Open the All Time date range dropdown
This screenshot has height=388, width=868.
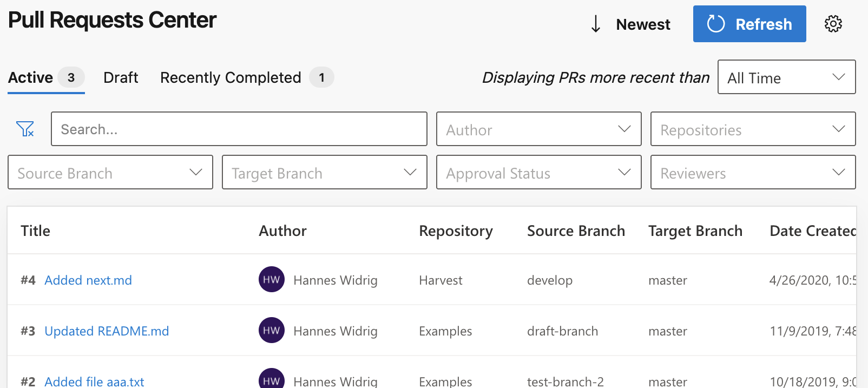pyautogui.click(x=786, y=77)
